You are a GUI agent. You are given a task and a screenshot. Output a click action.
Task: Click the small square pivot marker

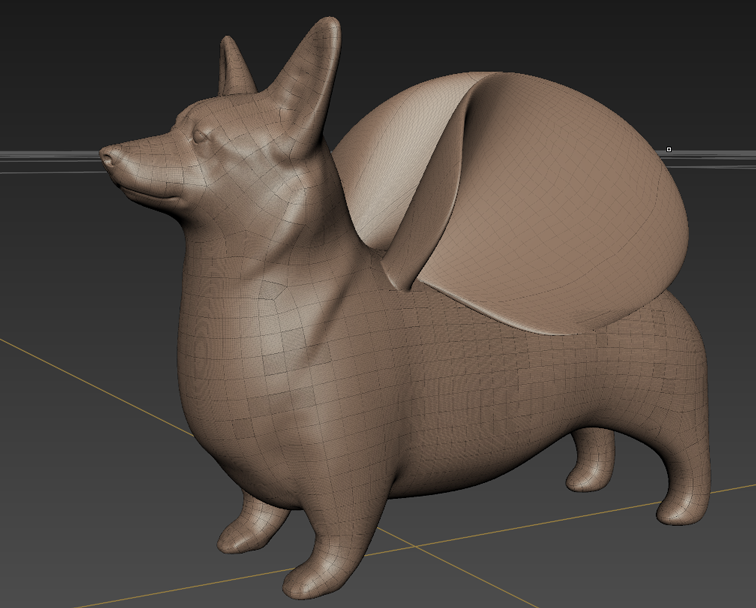point(669,150)
